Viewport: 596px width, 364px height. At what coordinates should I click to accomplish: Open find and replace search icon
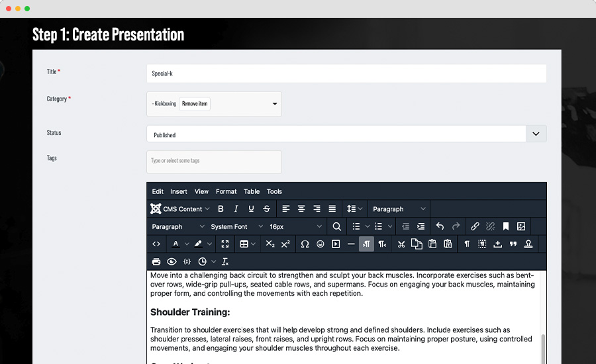pyautogui.click(x=337, y=226)
